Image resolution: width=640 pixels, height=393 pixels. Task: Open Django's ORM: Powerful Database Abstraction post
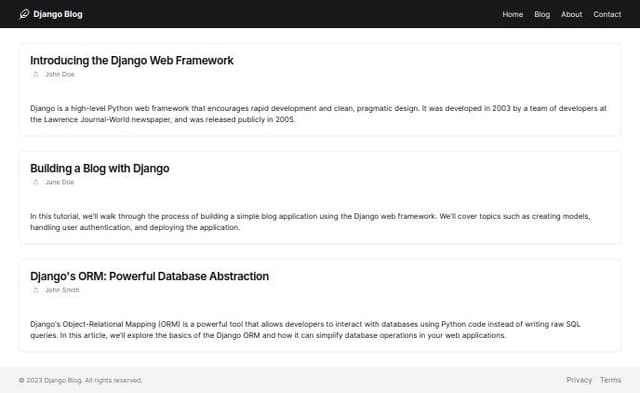149,276
